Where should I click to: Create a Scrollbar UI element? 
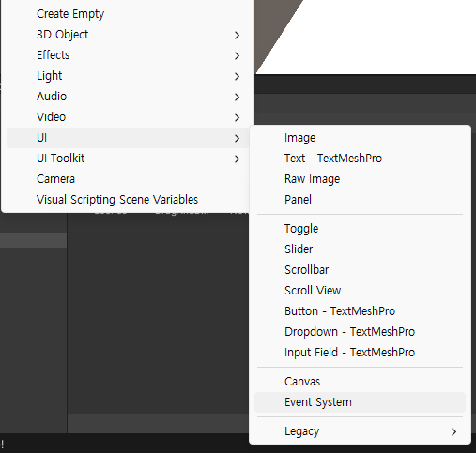[360, 270]
